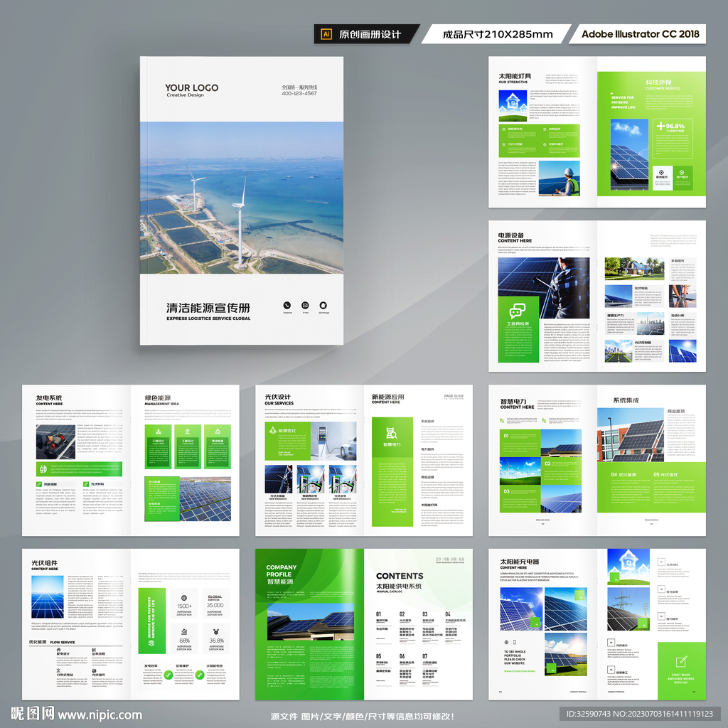This screenshot has height=728, width=728.
Task: Click the email icon on the cover
Action: (x=305, y=305)
